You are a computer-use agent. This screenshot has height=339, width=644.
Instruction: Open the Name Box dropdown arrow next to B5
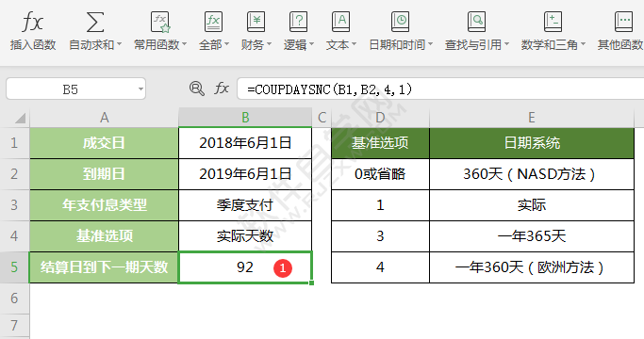tap(140, 89)
